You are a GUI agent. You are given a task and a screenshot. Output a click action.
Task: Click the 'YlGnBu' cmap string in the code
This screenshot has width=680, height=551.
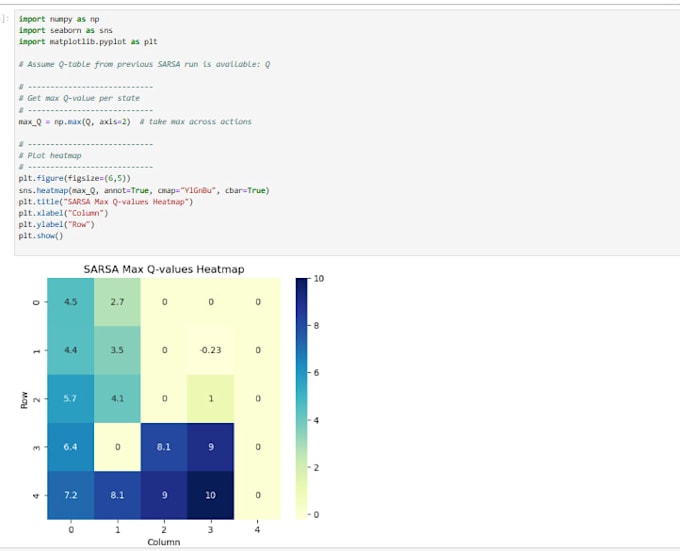coord(197,190)
